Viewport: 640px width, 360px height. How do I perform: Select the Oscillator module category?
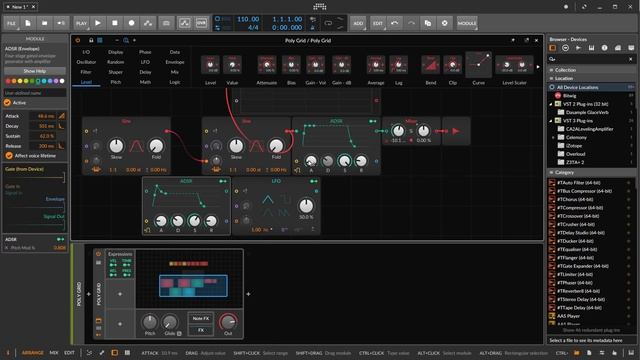coord(86,62)
